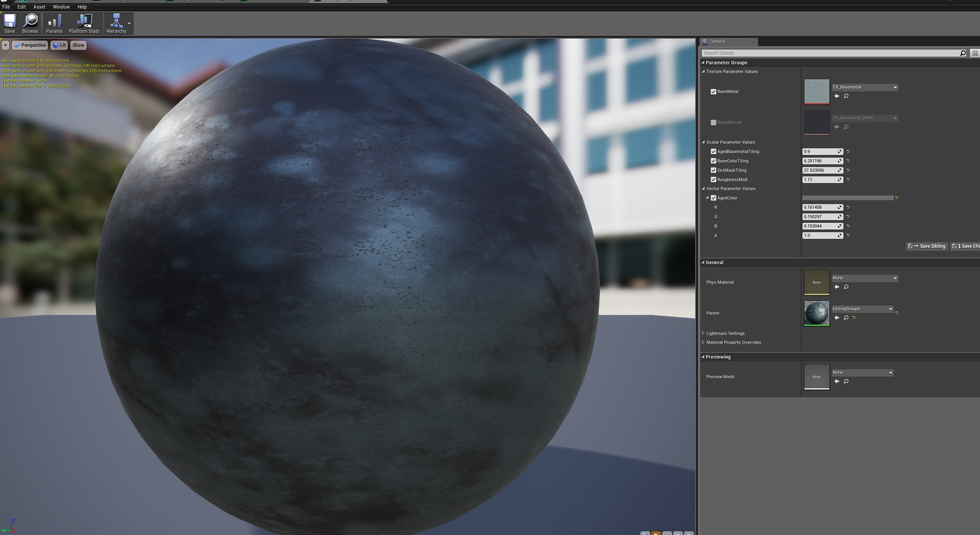The image size is (980, 535).
Task: Click the Hierarchy toolbar icon
Action: [116, 23]
